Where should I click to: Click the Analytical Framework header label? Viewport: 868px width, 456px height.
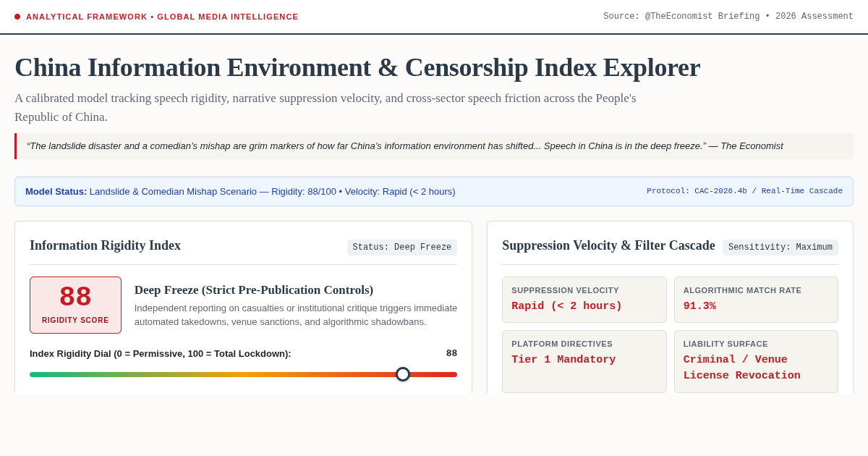162,17
